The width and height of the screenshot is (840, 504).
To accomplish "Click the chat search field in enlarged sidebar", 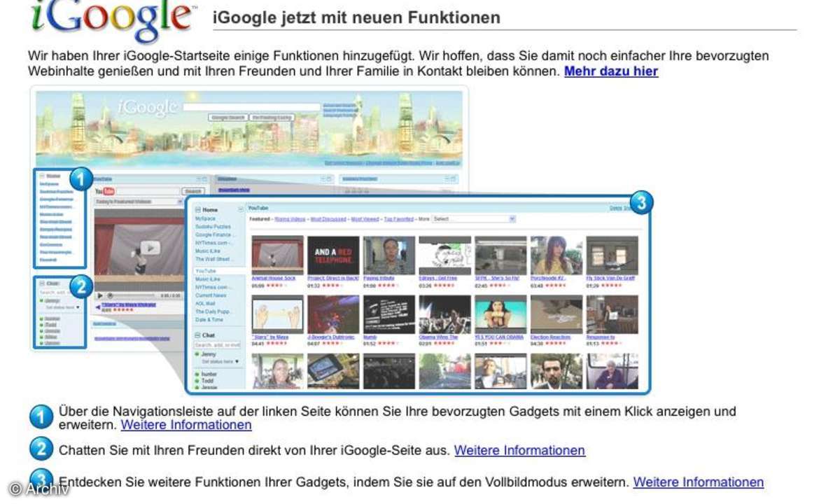I will tap(218, 345).
